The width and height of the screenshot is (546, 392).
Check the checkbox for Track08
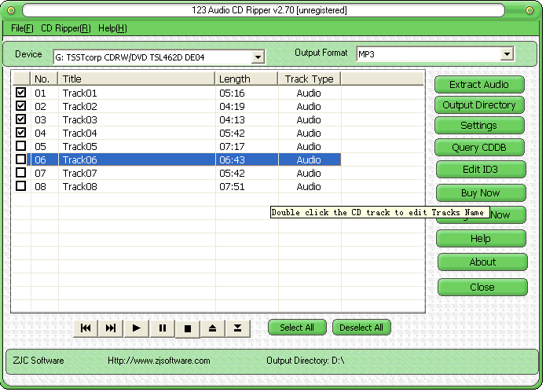[x=21, y=186]
